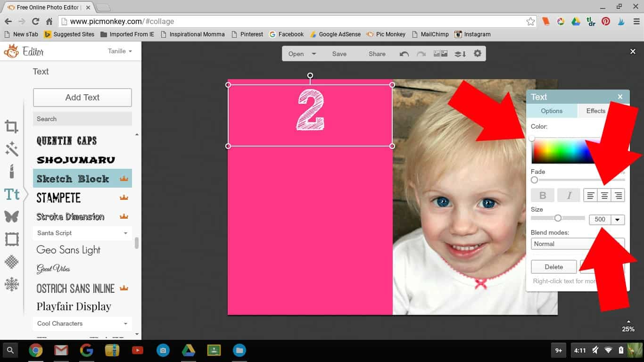Viewport: 644px width, 362px height.
Task: Click the Add Text button
Action: click(83, 98)
